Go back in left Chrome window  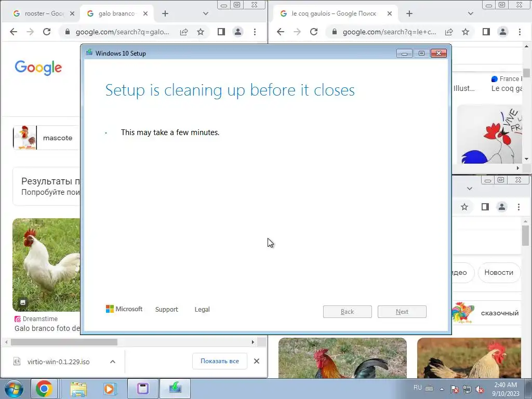(13, 32)
